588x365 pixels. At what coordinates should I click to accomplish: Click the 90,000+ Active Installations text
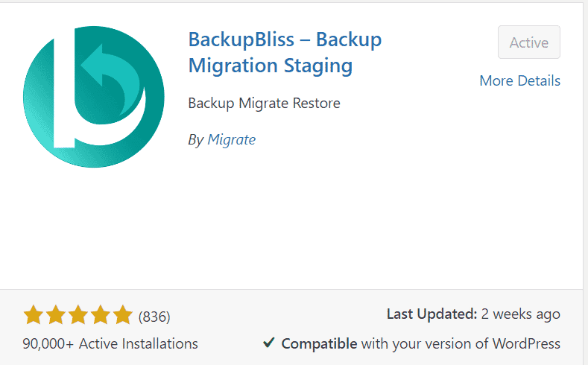(110, 343)
